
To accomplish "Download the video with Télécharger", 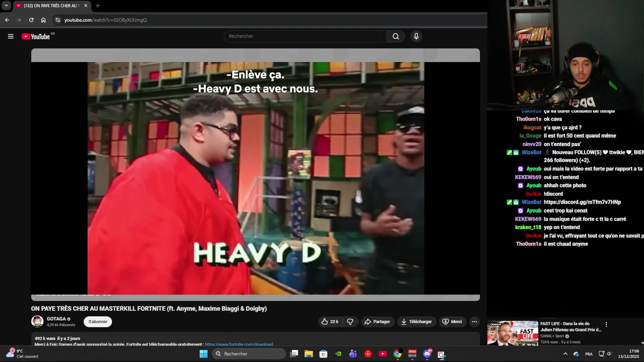I will [416, 322].
